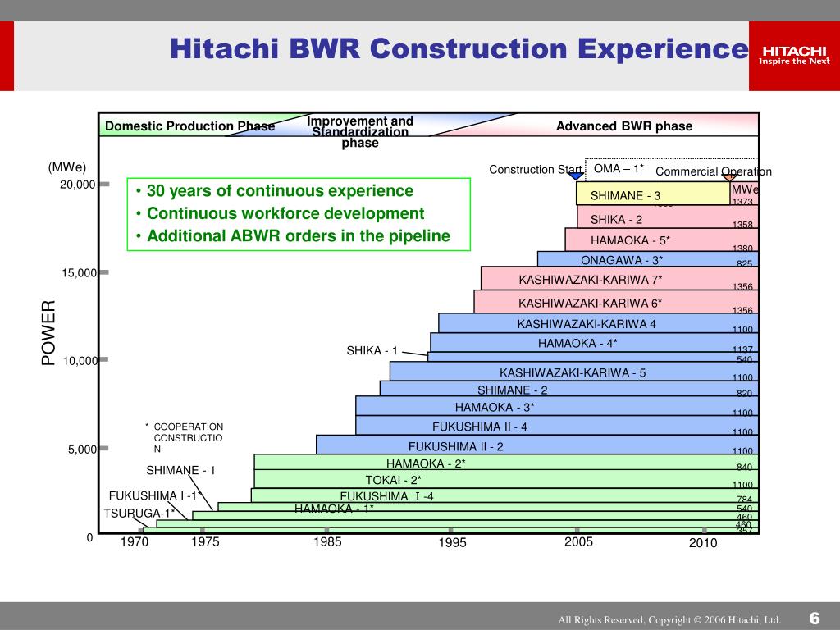Viewport: 840px width, 630px height.
Task: Click the 1970 year label
Action: click(135, 541)
